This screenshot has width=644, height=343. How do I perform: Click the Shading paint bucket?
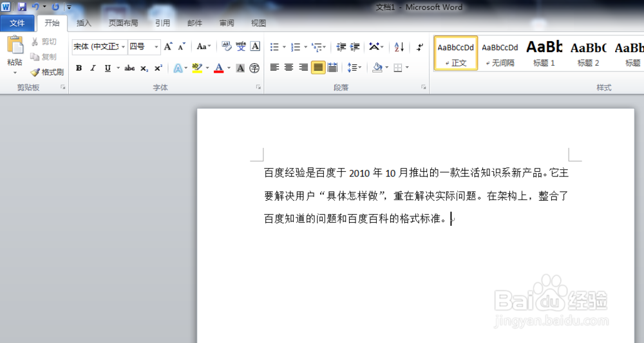tap(377, 68)
